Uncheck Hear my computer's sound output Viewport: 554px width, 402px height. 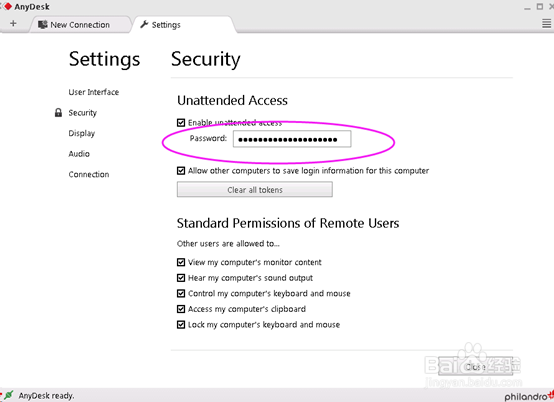[x=181, y=278]
